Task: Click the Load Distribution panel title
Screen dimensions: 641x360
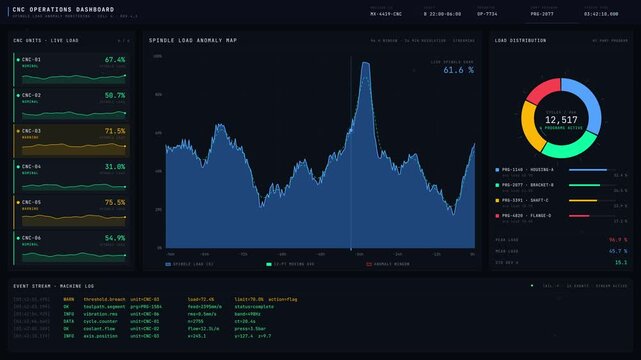Action: pyautogui.click(x=520, y=40)
